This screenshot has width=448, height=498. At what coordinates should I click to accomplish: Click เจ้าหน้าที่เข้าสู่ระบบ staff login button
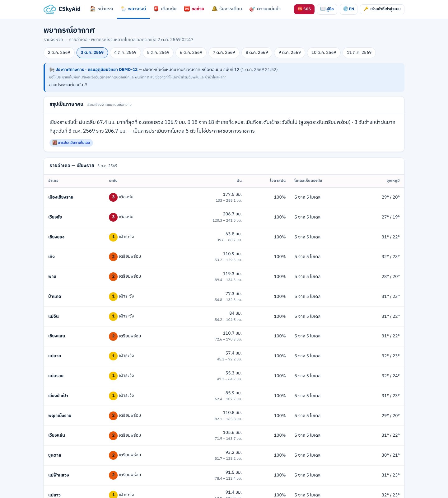click(382, 9)
